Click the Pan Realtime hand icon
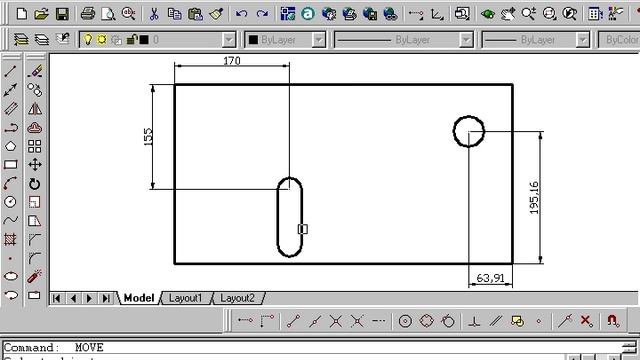Viewport: 640px width, 360px height. coord(508,14)
